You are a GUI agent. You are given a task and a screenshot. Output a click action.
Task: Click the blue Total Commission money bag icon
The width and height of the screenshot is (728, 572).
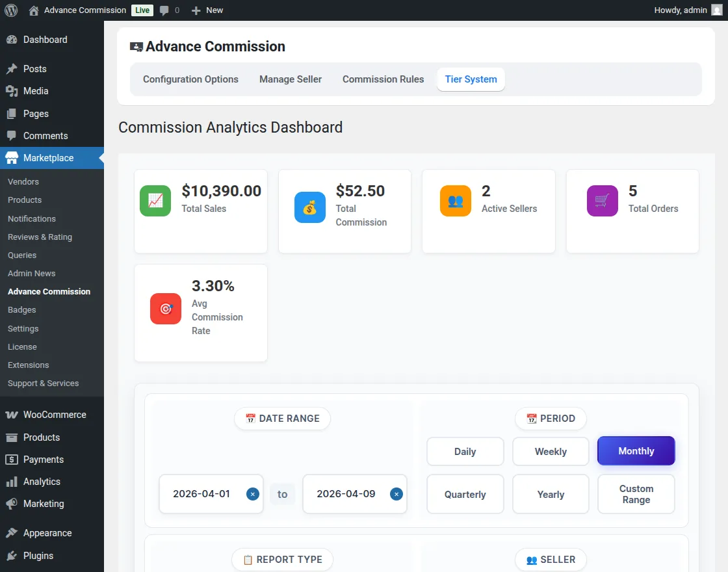point(310,207)
